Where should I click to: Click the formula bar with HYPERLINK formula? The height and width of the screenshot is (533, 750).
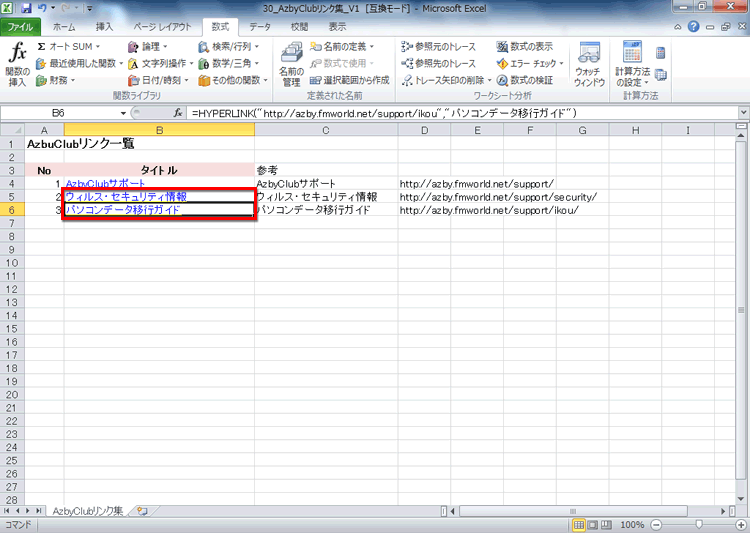(462, 113)
